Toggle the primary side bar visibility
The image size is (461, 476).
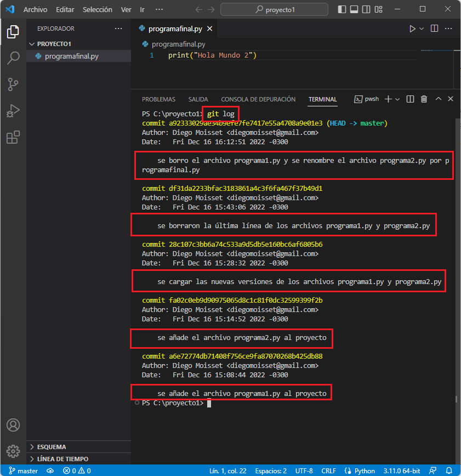click(x=342, y=9)
